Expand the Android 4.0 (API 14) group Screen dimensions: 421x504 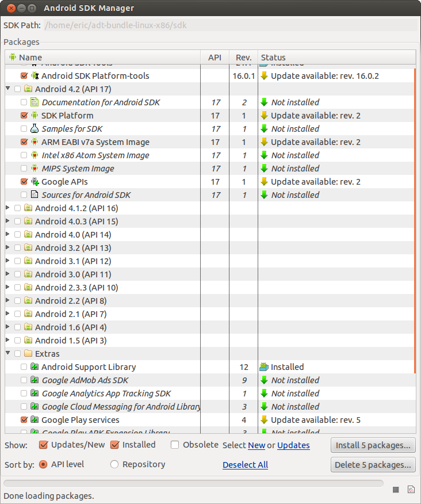pyautogui.click(x=8, y=234)
